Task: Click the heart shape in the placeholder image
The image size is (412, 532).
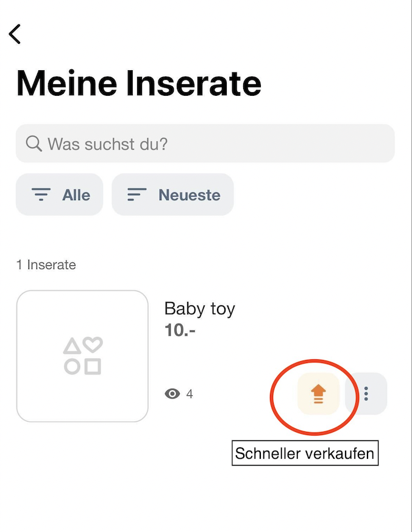Action: (x=93, y=344)
